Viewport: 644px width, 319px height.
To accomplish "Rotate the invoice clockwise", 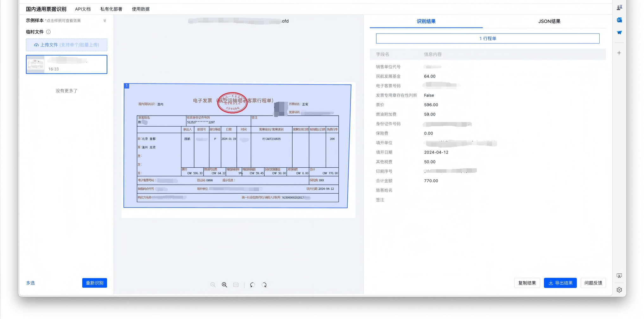I will [x=264, y=285].
